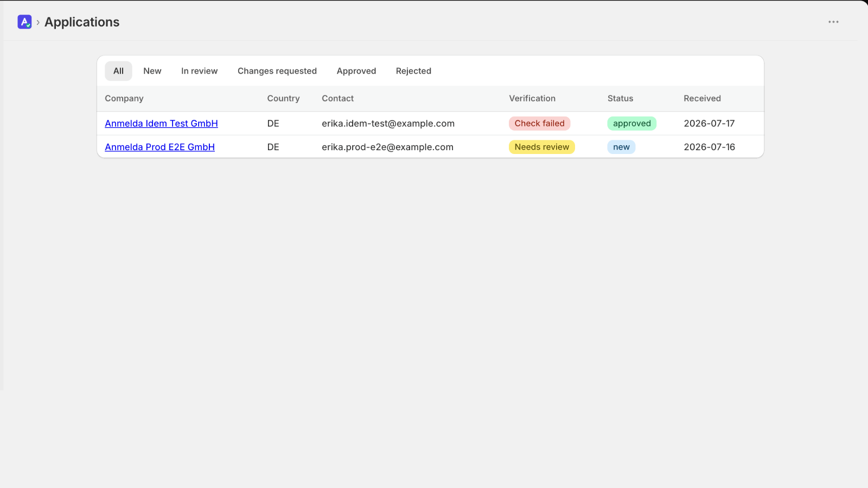Select the All tab
Viewport: 868px width, 488px height.
coord(118,71)
